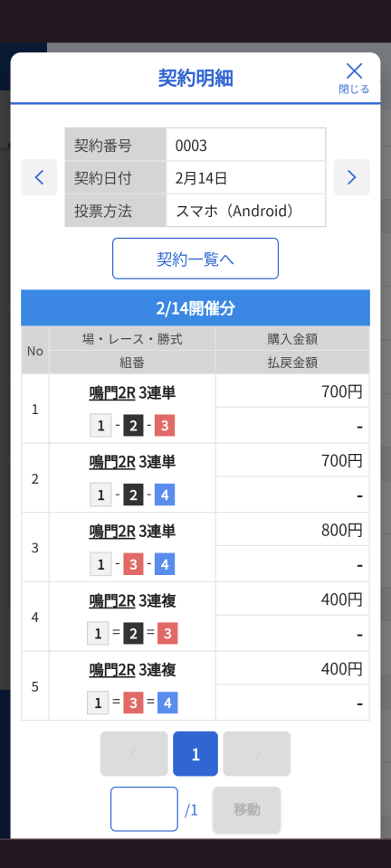The height and width of the screenshot is (868, 391).
Task: Open the 鳴門2R link in row 4
Action: (112, 600)
